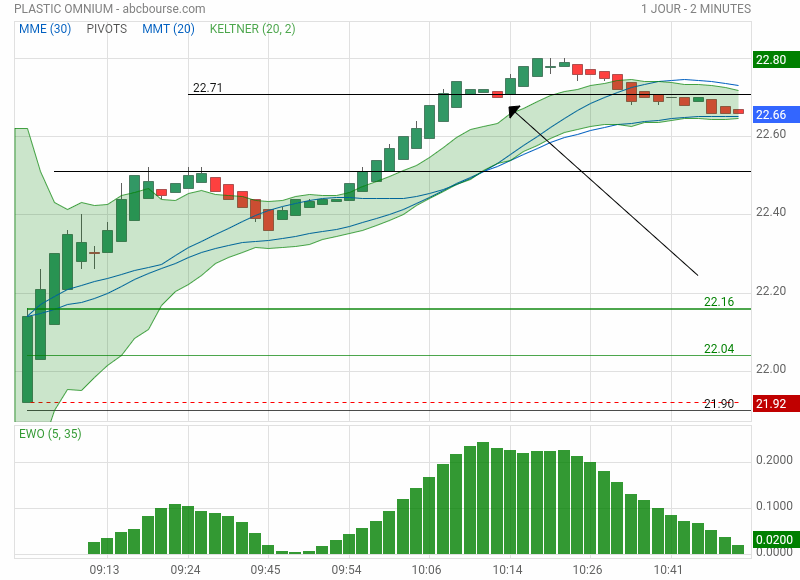Click the 22.16 pivot level label
The width and height of the screenshot is (800, 580).
pos(719,302)
